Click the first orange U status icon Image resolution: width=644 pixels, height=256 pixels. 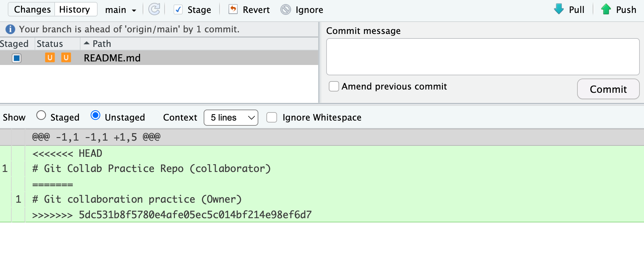[50, 58]
